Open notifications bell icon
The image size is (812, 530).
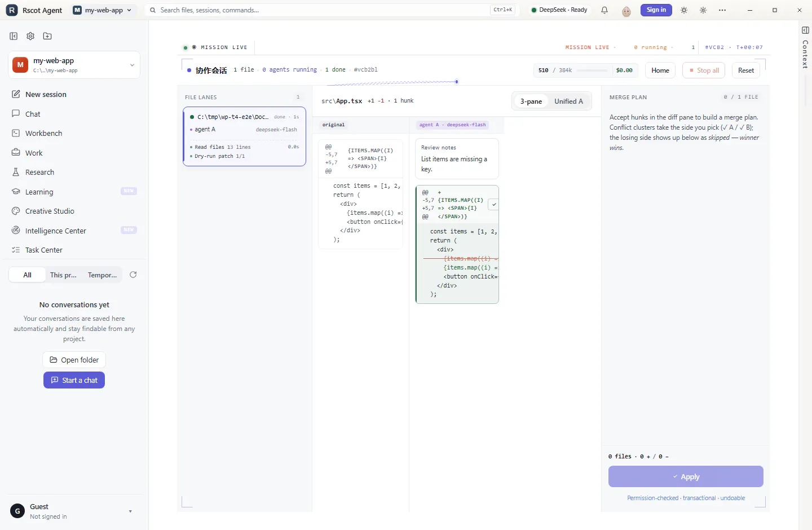[x=604, y=10]
